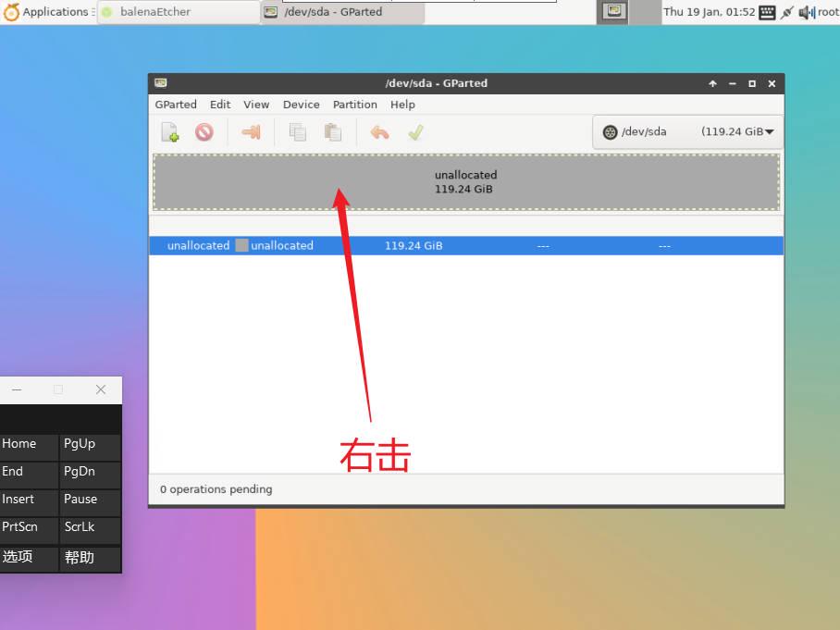Click the End key on virtual keyboard

coord(29,475)
